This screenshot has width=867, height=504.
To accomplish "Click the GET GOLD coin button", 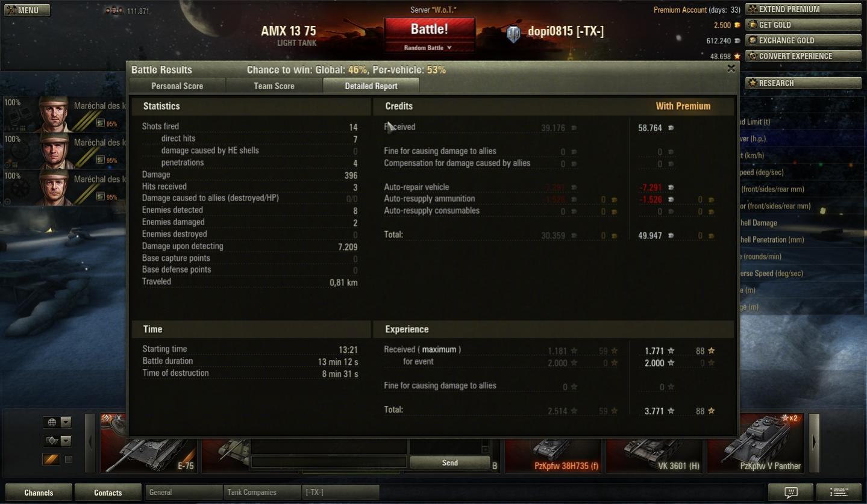I will pos(803,25).
